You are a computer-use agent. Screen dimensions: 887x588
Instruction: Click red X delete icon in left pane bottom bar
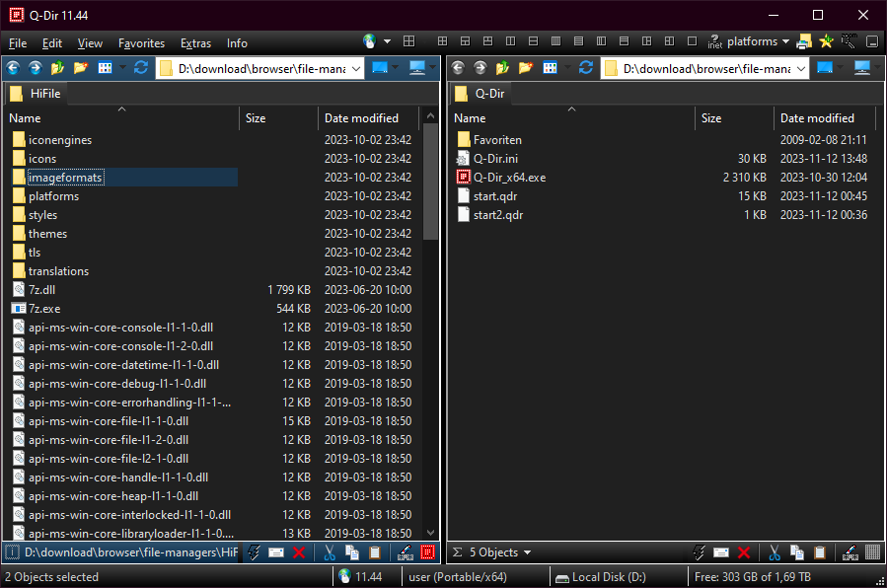[299, 552]
